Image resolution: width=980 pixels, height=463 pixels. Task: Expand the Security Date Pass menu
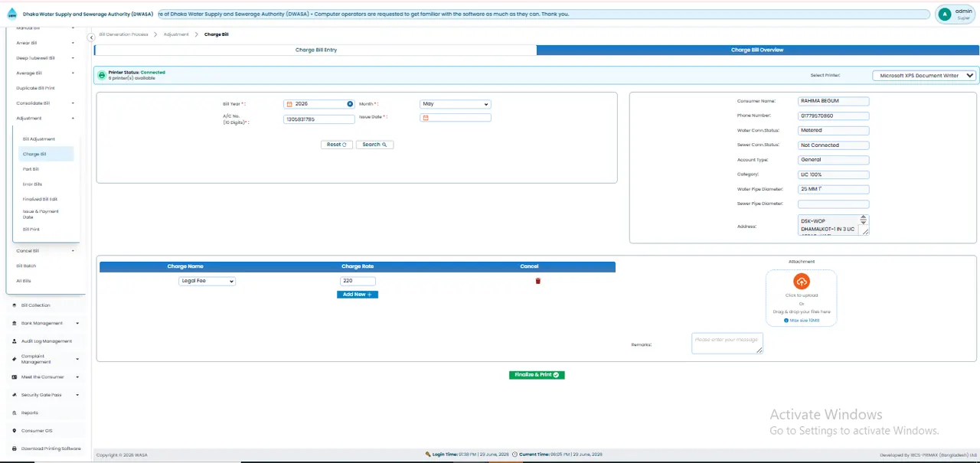(45, 395)
